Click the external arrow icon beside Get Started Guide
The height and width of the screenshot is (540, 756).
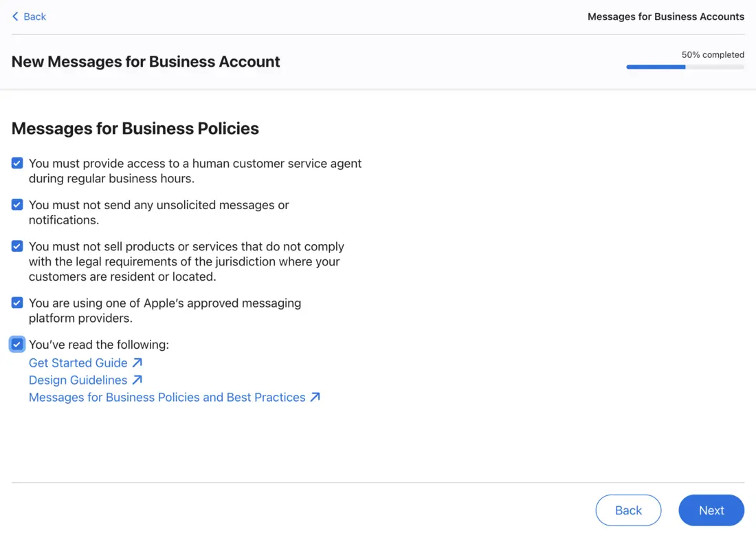pyautogui.click(x=137, y=363)
